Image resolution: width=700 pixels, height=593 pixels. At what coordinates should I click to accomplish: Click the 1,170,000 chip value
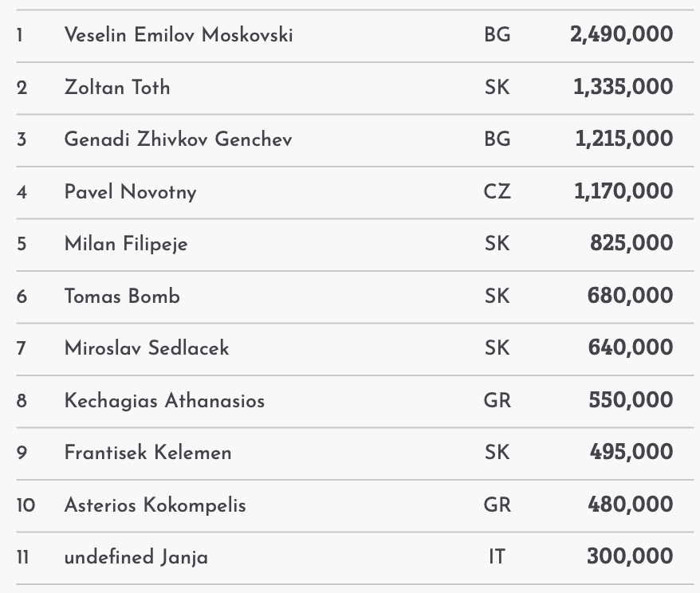[623, 192]
